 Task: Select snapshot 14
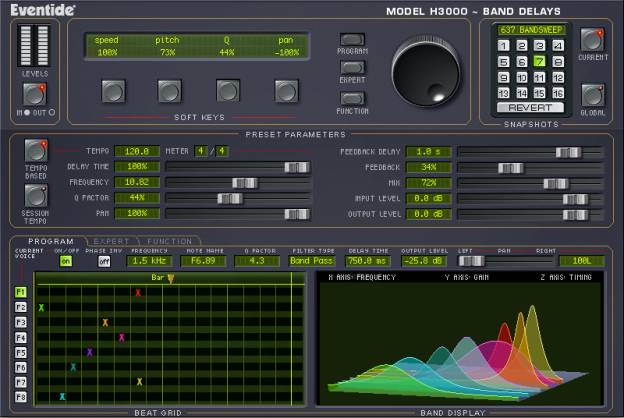[x=521, y=93]
